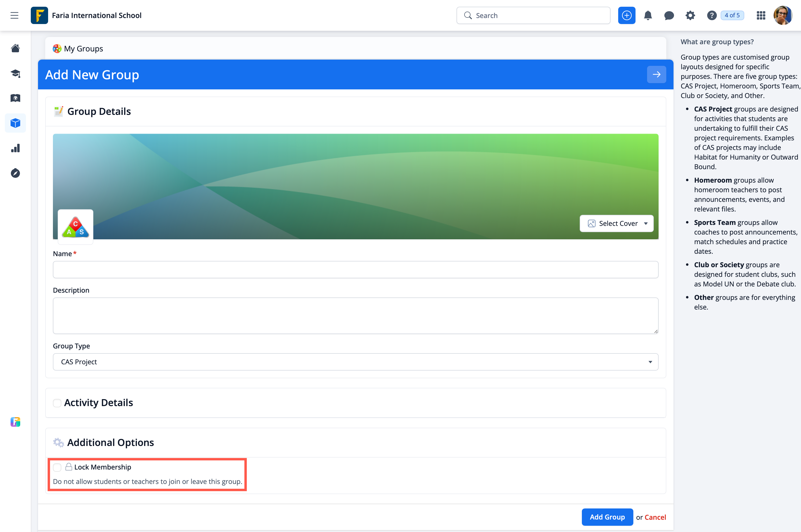Click the home icon in sidebar

coord(15,48)
